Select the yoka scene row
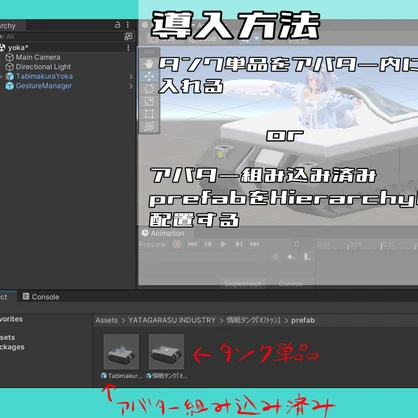 67,48
